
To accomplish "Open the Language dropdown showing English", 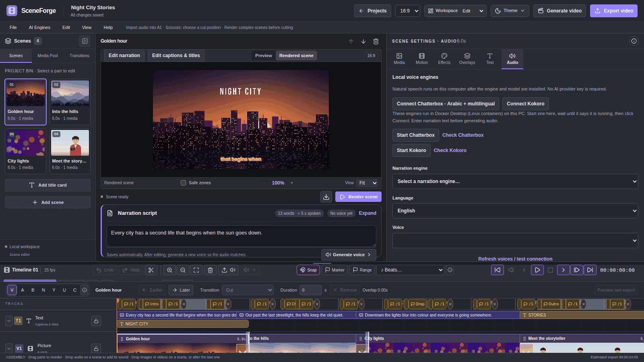I will [x=515, y=211].
